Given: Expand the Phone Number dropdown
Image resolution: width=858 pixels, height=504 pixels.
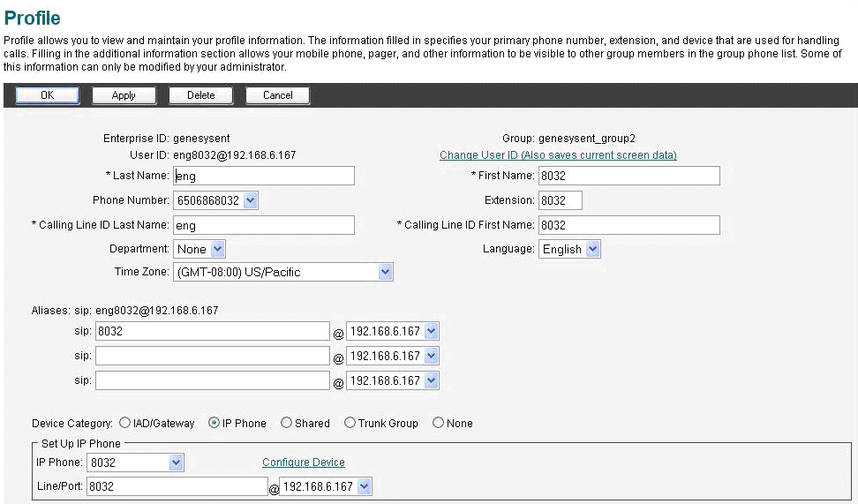Looking at the screenshot, I should 215,201.
